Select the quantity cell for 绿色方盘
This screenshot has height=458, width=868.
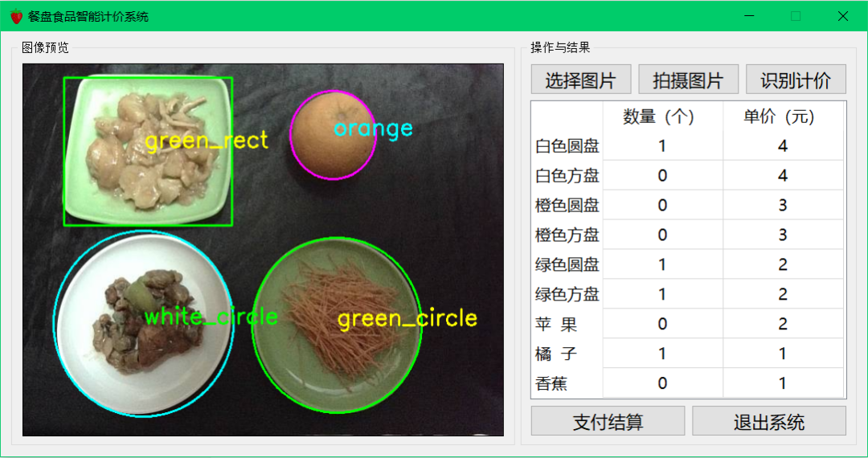pos(662,294)
